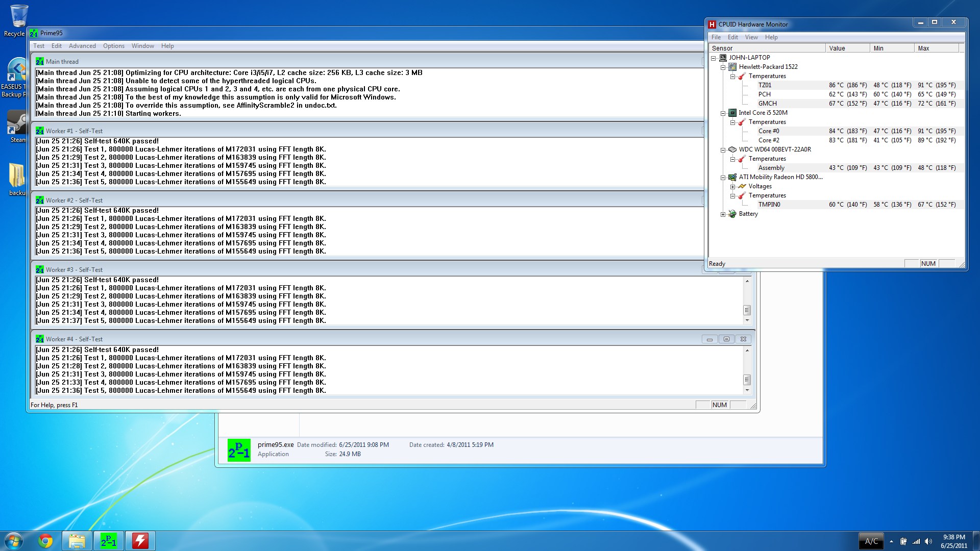This screenshot has width=980, height=551.
Task: Click the Value column header
Action: [x=848, y=48]
